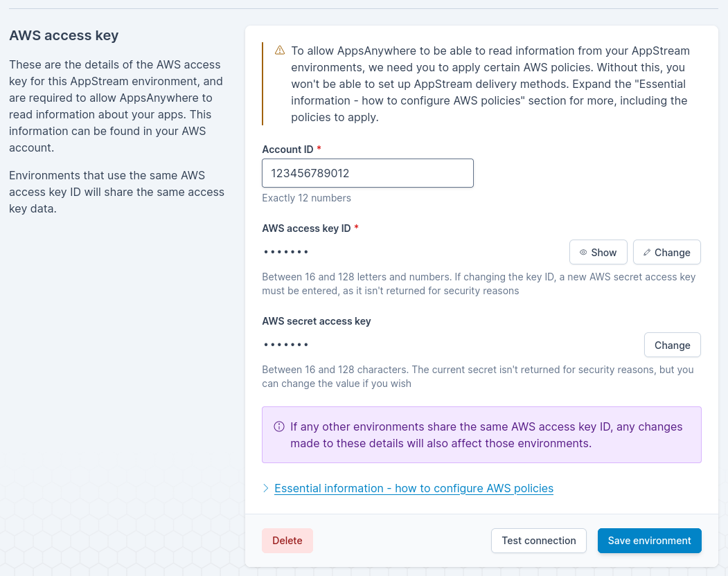Save the environment
Screen dimensions: 728x576
(x=649, y=541)
